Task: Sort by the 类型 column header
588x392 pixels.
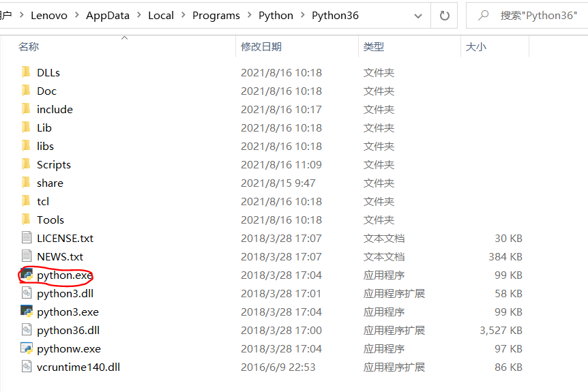Action: pos(374,47)
